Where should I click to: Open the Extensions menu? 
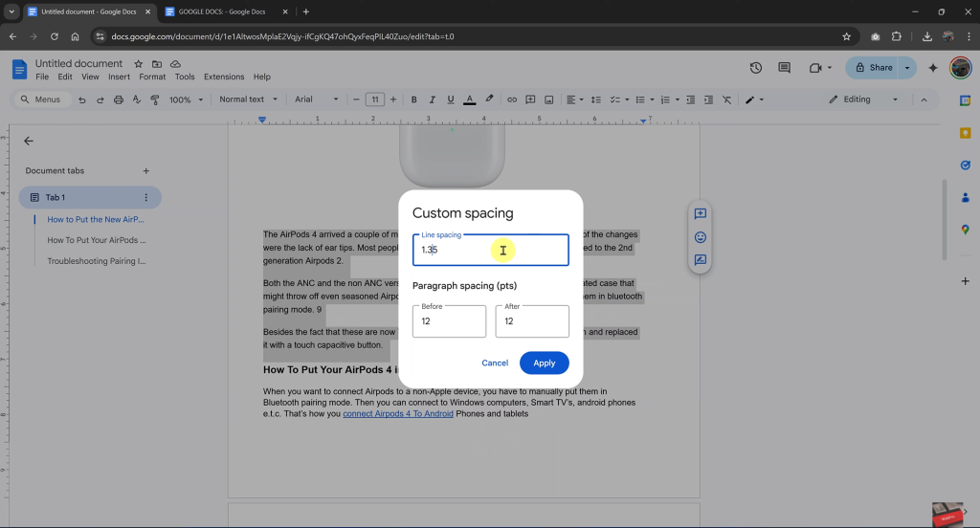224,77
